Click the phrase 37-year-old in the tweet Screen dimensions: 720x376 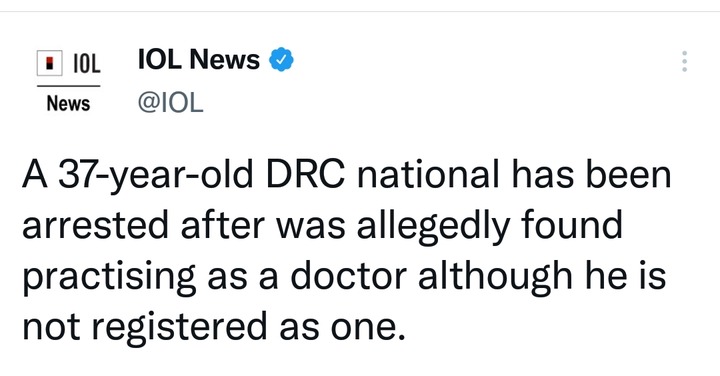156,176
